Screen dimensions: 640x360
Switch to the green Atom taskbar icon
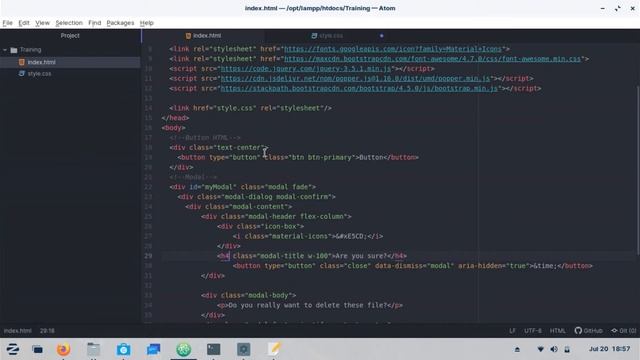pyautogui.click(x=184, y=349)
